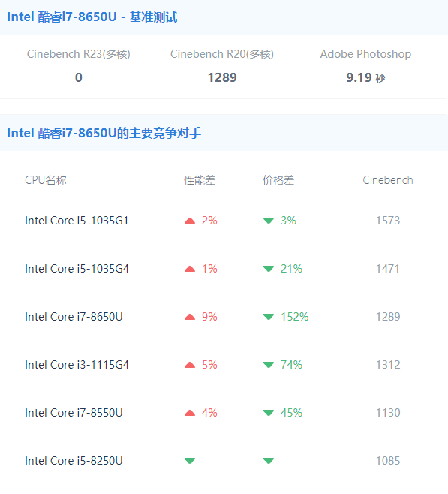Open Intel Core i7-8550U competitor link
The height and width of the screenshot is (494, 448).
pyautogui.click(x=74, y=413)
